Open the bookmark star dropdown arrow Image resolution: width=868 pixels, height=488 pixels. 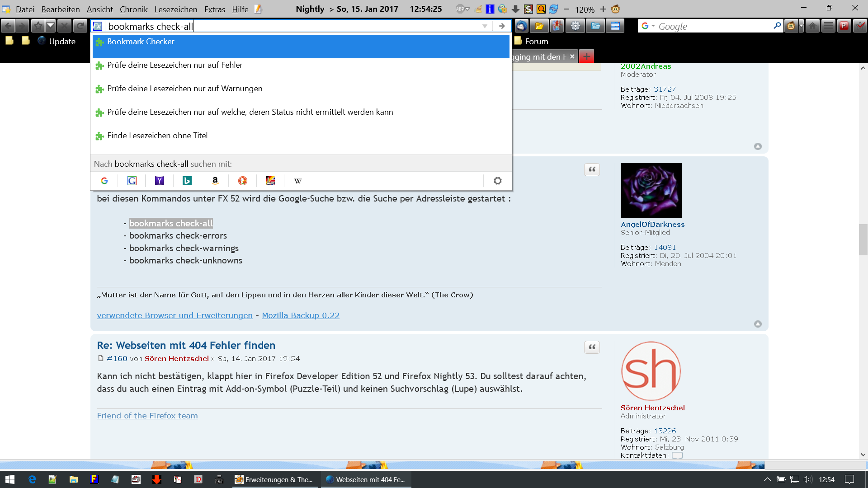pyautogui.click(x=50, y=26)
